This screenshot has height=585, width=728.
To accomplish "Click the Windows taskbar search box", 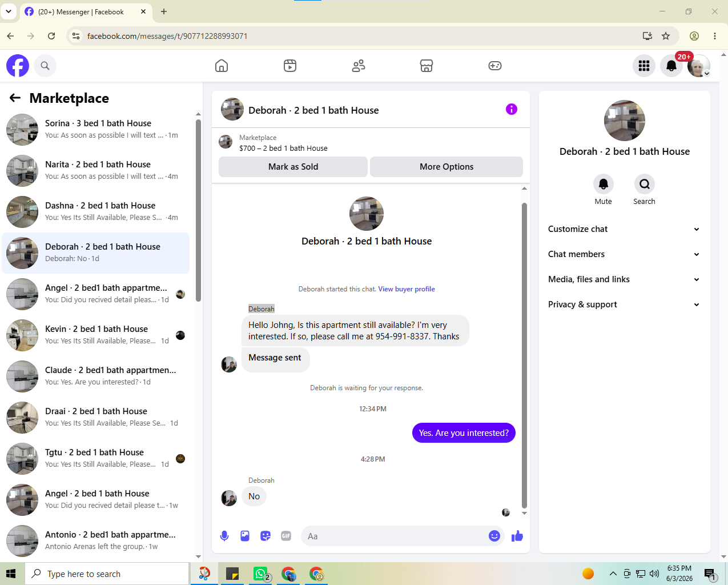I will point(107,574).
